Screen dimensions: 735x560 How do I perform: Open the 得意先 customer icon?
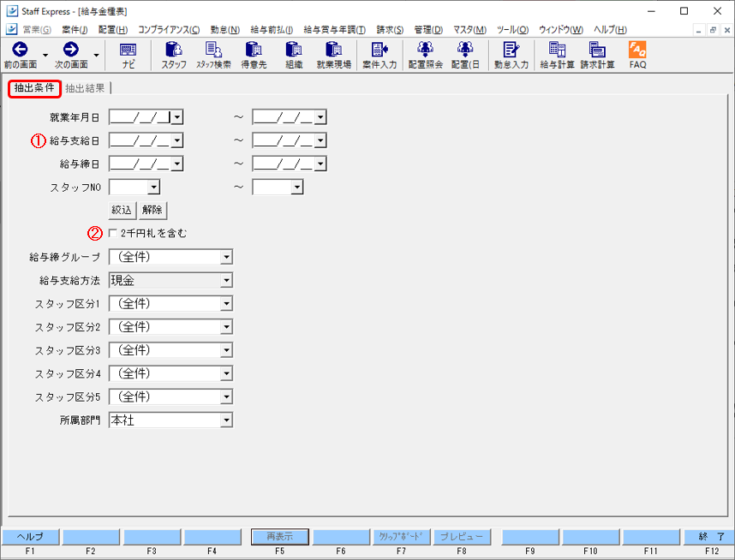tap(254, 50)
